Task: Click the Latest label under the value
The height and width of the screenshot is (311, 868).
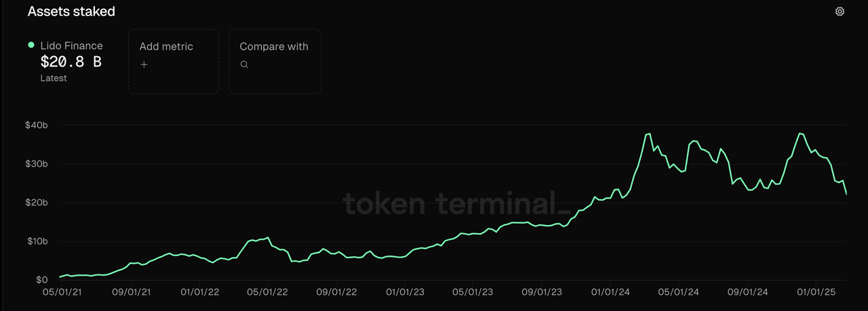Action: coord(54,79)
